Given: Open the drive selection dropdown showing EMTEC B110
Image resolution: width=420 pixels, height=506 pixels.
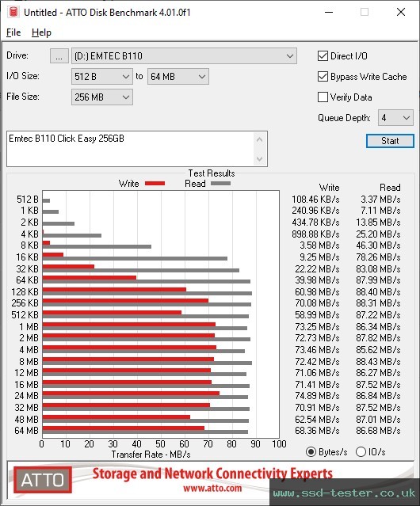Looking at the screenshot, I should (x=184, y=56).
